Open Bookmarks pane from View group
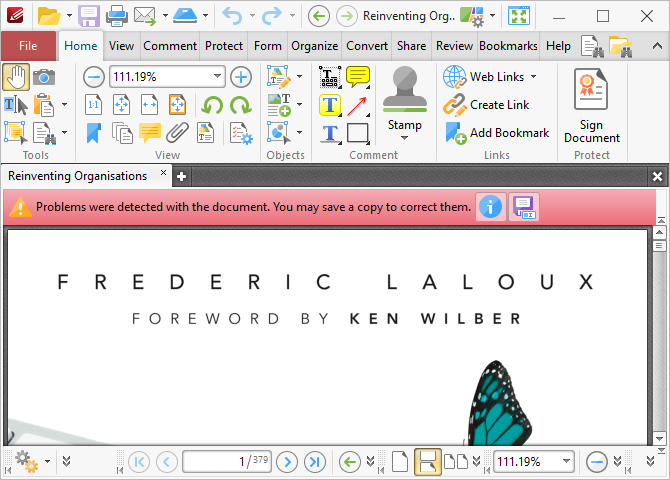This screenshot has width=670, height=480. [x=94, y=133]
